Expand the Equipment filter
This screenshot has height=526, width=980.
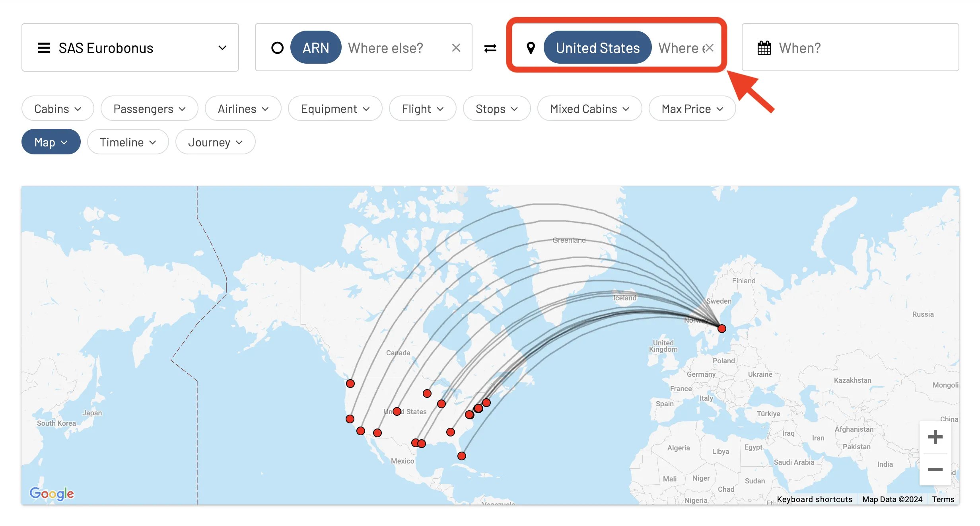(x=335, y=109)
